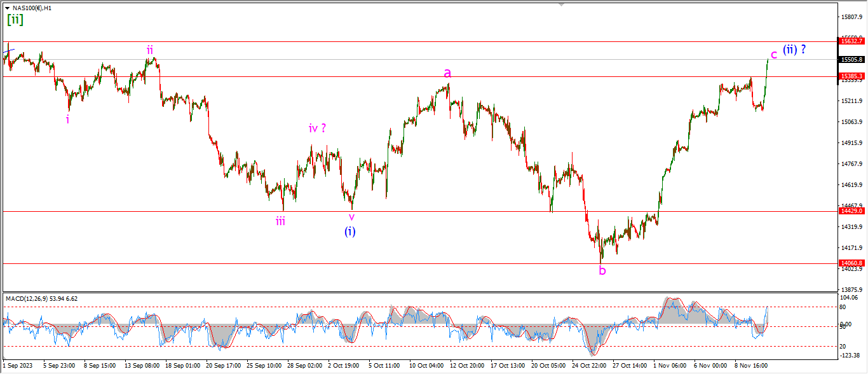Click the '2 Oct 19:00' time axis label
Image resolution: width=868 pixels, height=374 pixels.
[344, 366]
